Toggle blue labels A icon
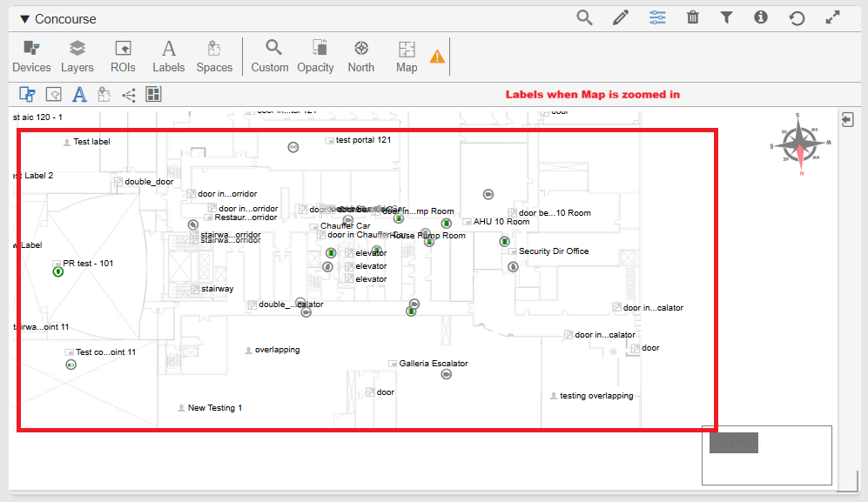Image resolution: width=868 pixels, height=502 pixels. (80, 95)
